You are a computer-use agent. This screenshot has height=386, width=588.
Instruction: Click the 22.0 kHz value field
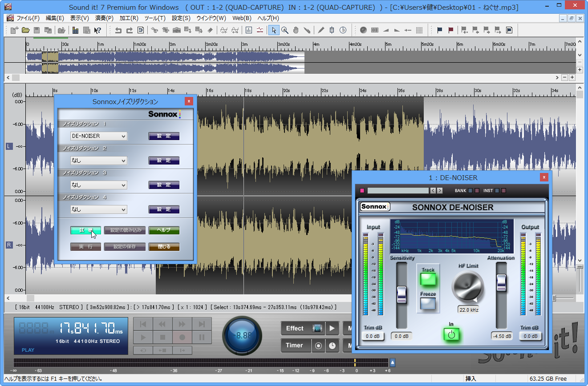(x=468, y=310)
